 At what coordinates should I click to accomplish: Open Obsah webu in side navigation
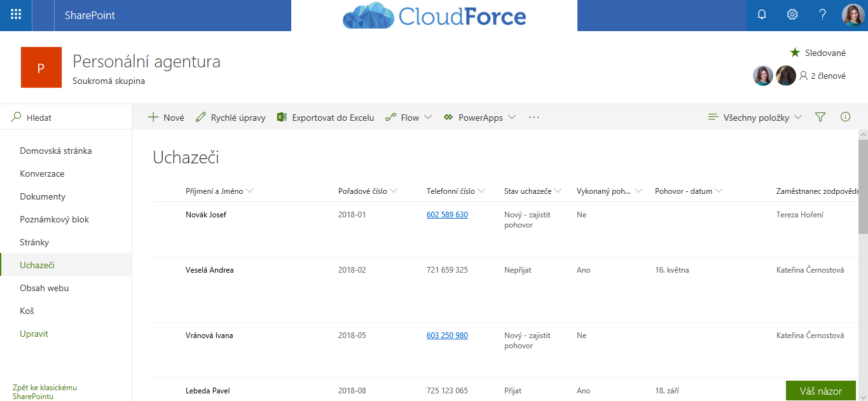(44, 288)
